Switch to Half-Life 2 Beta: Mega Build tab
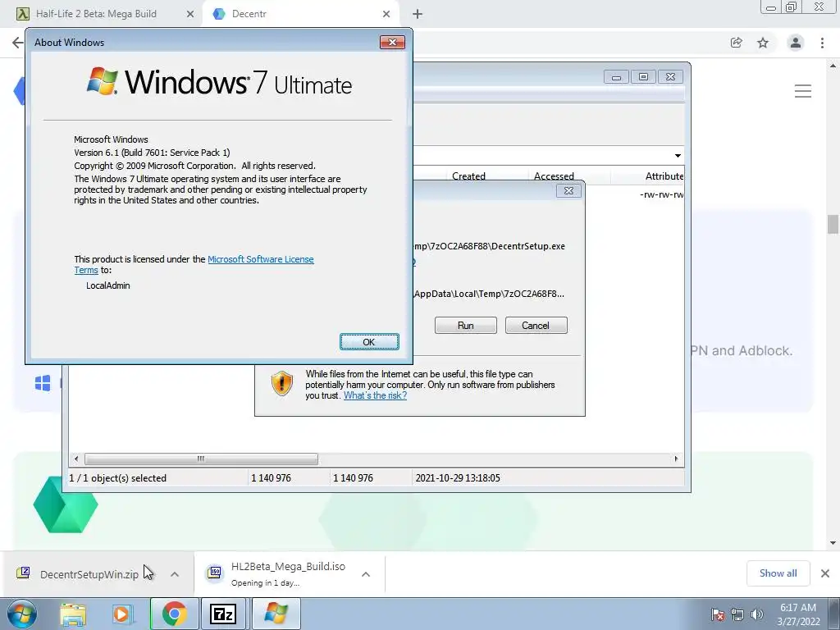This screenshot has height=630, width=840. [97, 14]
